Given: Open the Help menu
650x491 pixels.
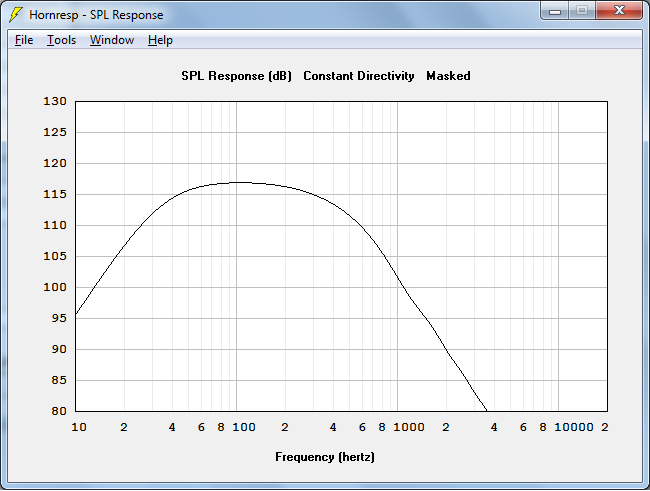Looking at the screenshot, I should tap(160, 40).
